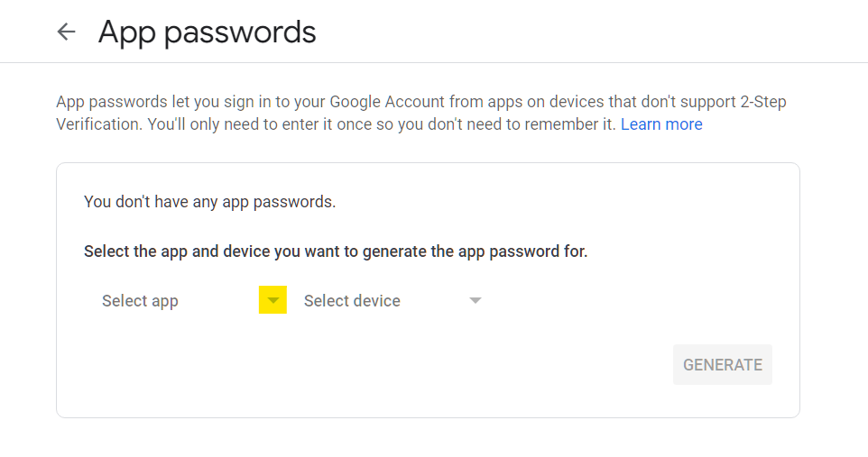The height and width of the screenshot is (457, 868).
Task: Click the bold 'Select the app and device' instruction
Action: 336,251
